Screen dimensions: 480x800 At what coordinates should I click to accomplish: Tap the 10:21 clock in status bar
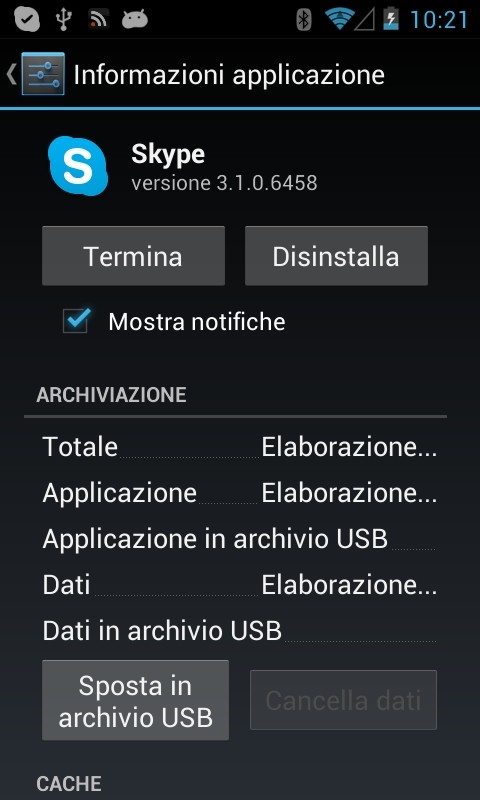pos(439,20)
